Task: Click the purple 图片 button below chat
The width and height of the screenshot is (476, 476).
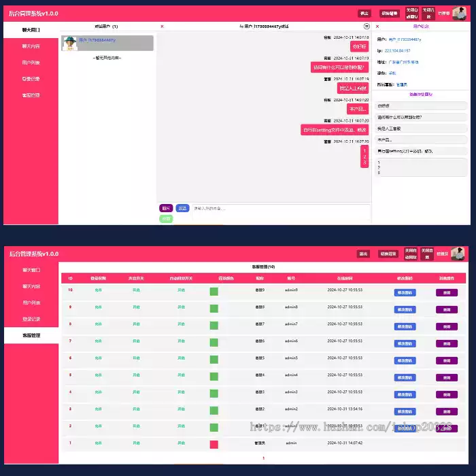Action: click(166, 208)
